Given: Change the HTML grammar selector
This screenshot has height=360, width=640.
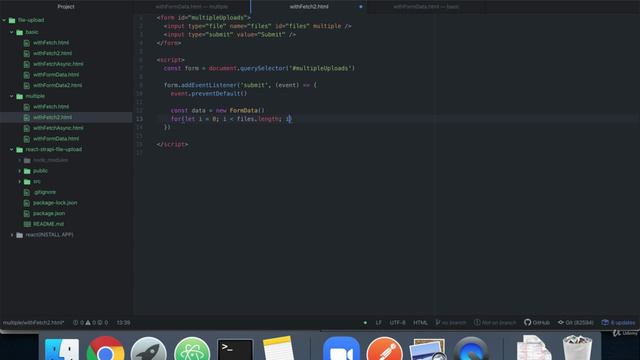Looking at the screenshot, I should [420, 322].
